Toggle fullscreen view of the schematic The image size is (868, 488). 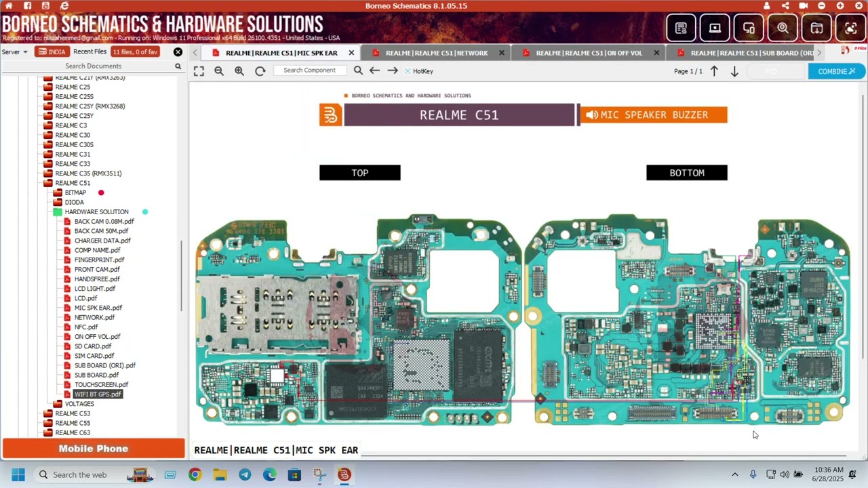coord(199,70)
